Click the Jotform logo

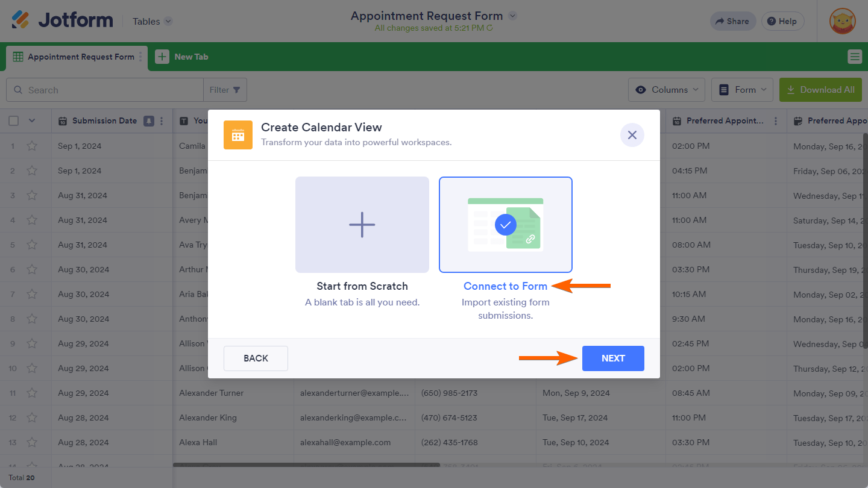pos(62,20)
